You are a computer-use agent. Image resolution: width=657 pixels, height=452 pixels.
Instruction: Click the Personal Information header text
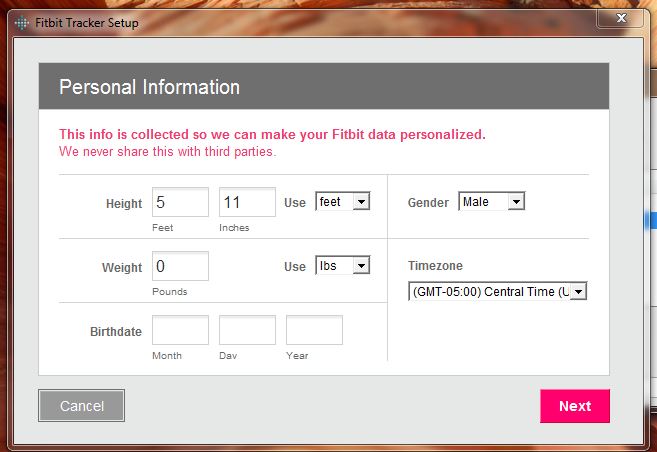(149, 87)
